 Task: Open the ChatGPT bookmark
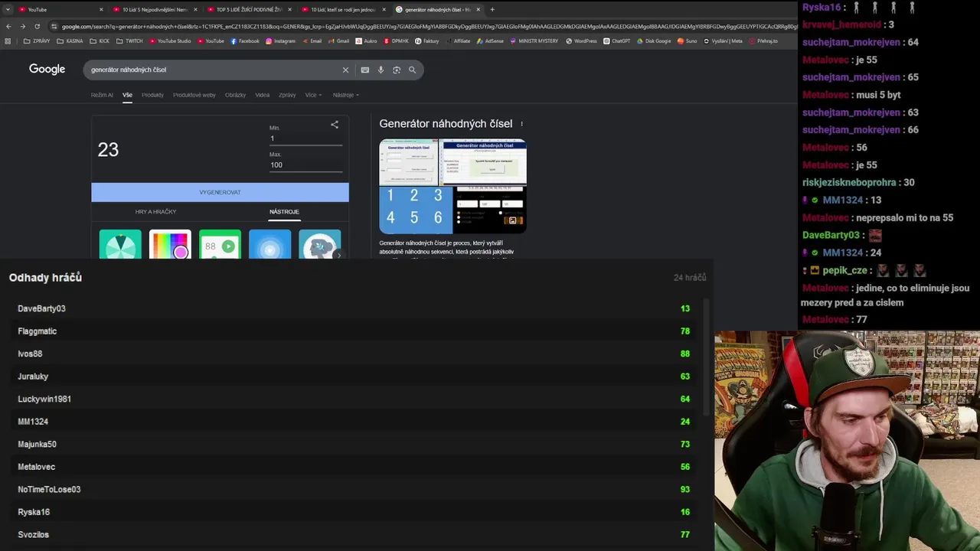click(616, 41)
